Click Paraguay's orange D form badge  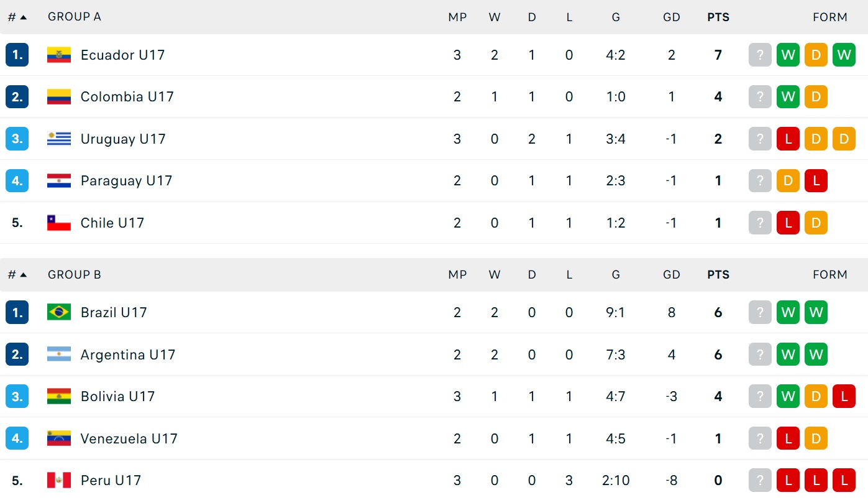tap(788, 181)
